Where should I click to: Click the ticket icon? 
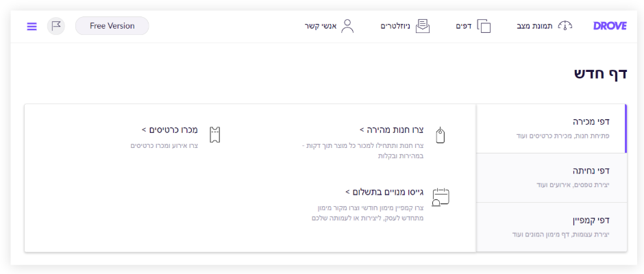(x=215, y=134)
